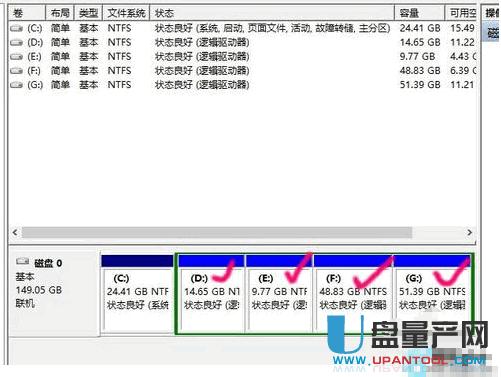Click the right arrow of horizontal scrollbar
Viewport: 501px width, 377px height.
(x=470, y=232)
